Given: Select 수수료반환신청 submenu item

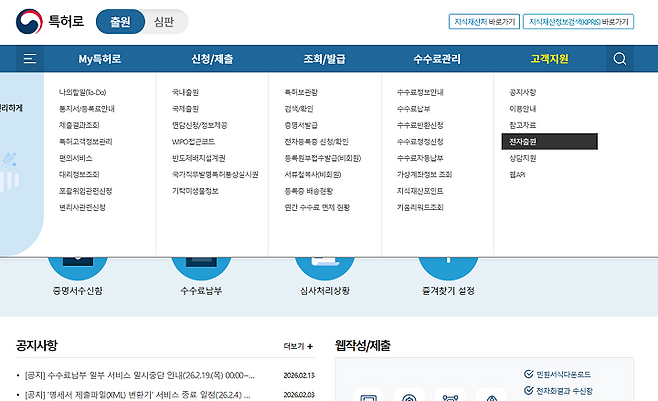Looking at the screenshot, I should pos(420,125).
